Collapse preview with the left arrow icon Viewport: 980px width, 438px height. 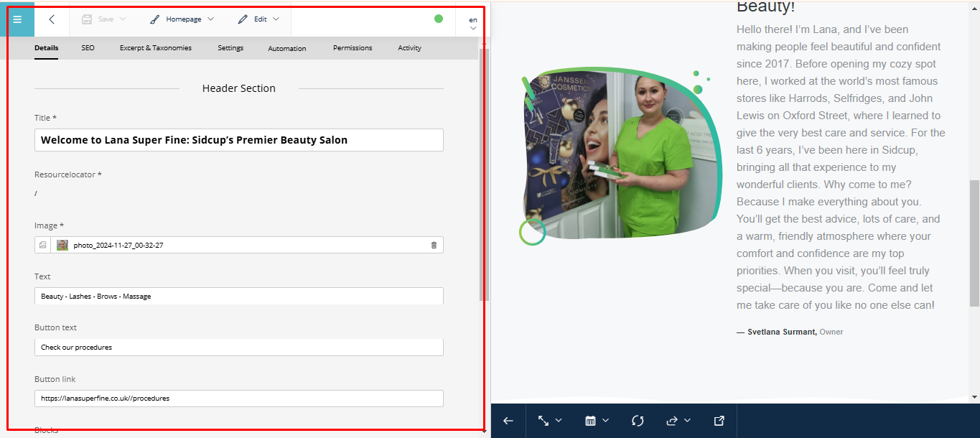[x=508, y=421]
